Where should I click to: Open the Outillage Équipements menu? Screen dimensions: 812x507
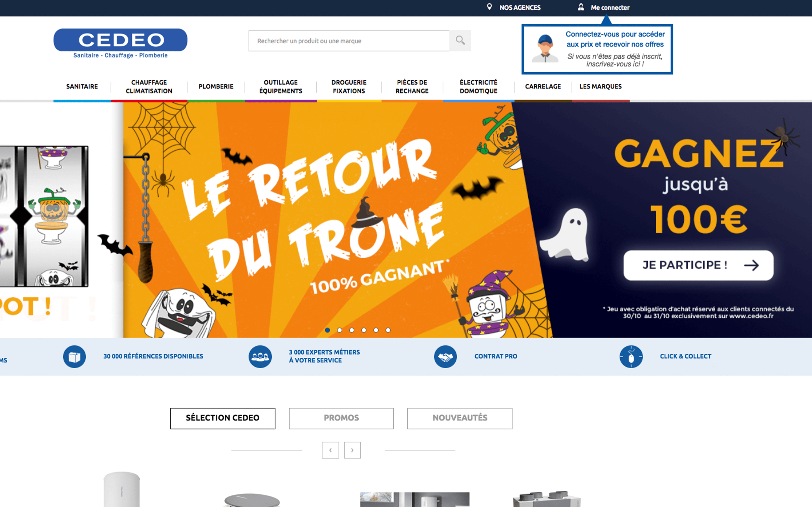click(x=281, y=87)
